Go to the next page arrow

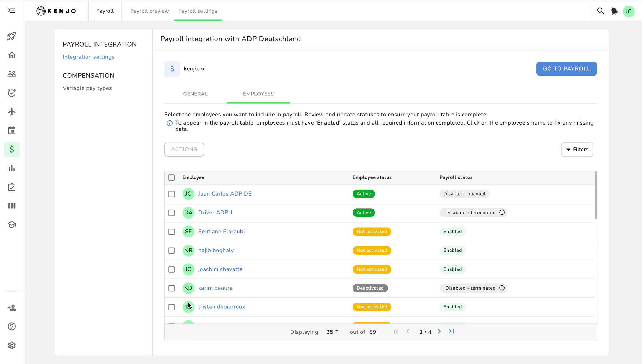(439, 332)
